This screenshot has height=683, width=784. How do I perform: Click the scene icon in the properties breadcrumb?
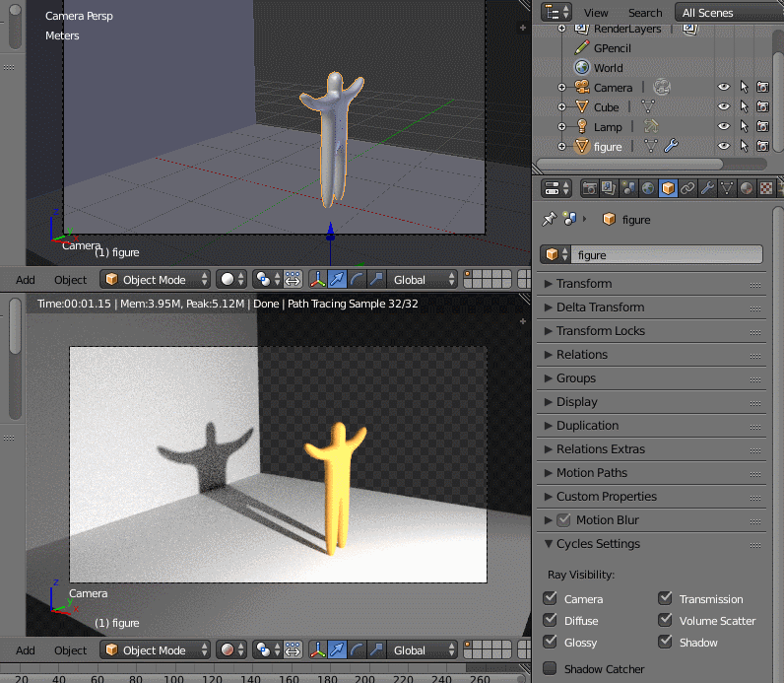coord(569,219)
